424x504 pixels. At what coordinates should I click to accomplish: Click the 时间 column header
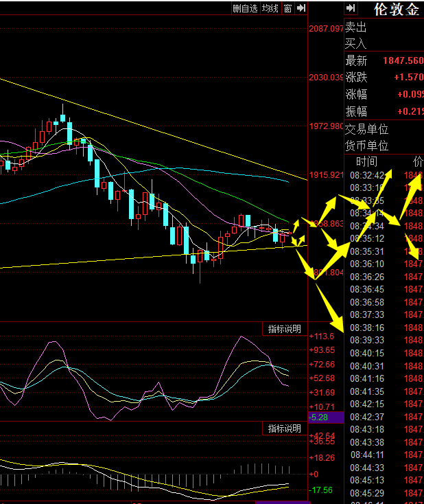(x=366, y=161)
